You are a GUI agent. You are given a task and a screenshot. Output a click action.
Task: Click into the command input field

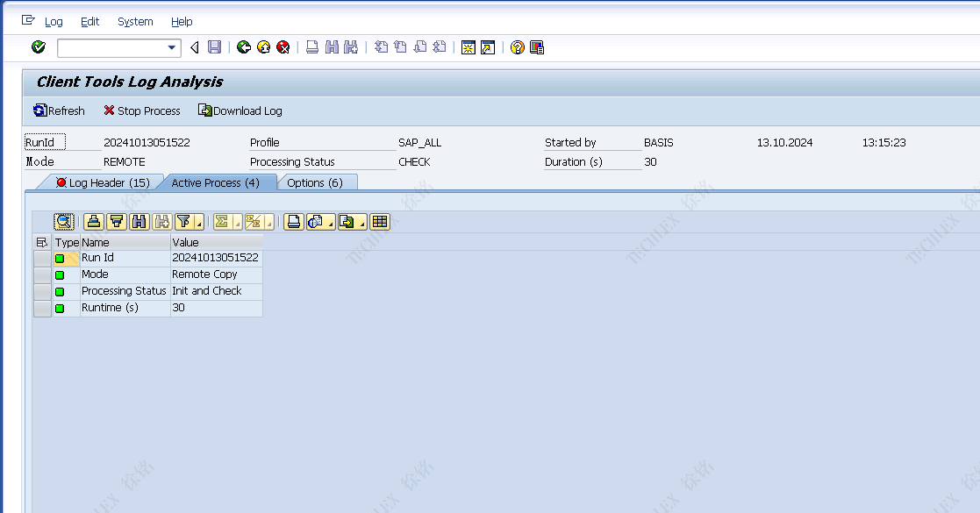(x=111, y=47)
